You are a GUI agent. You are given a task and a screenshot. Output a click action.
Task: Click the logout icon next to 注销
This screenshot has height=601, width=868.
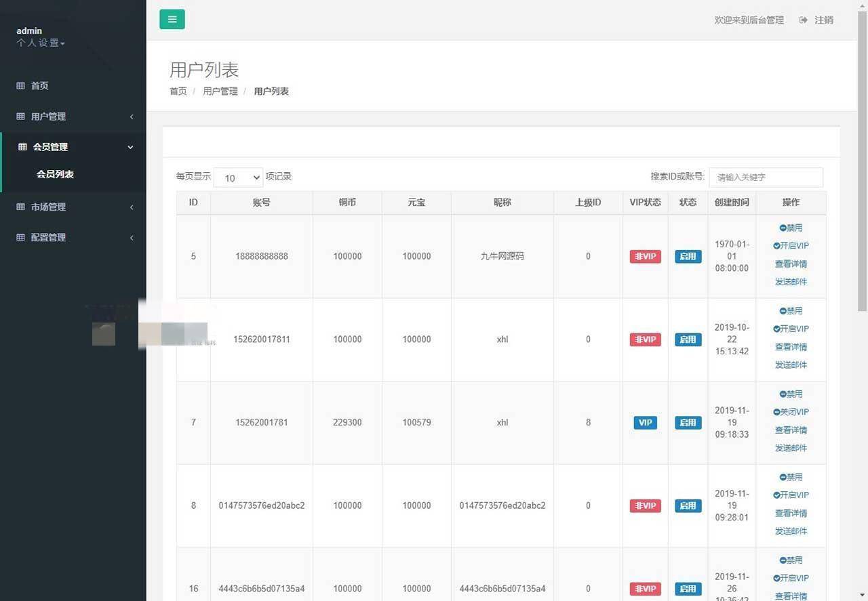pyautogui.click(x=803, y=20)
